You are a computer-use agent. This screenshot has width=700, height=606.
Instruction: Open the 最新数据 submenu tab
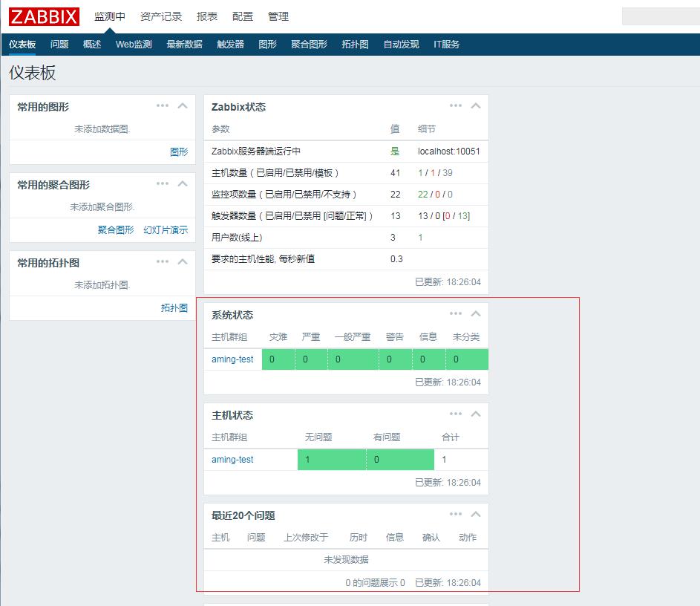184,45
